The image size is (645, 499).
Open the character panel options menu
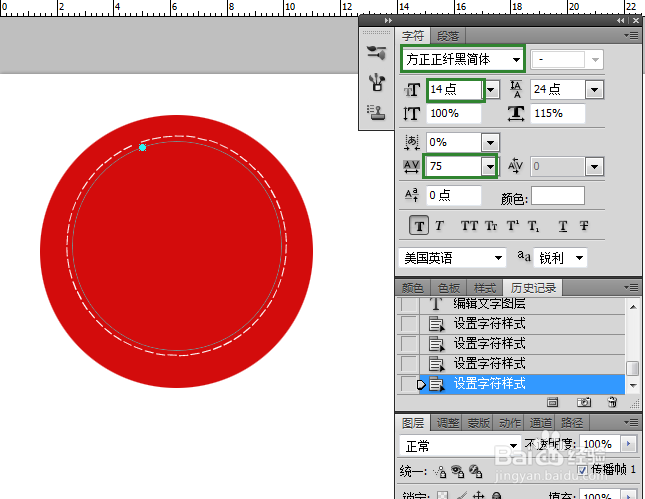(x=631, y=36)
